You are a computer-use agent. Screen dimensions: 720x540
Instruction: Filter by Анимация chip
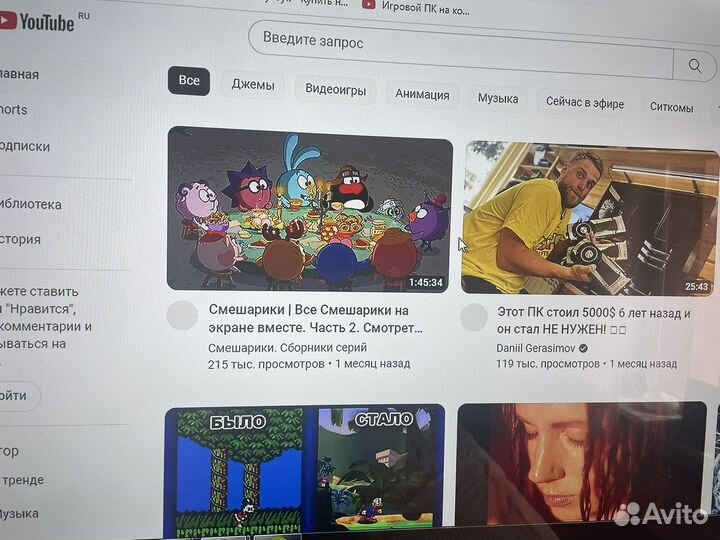point(422,95)
